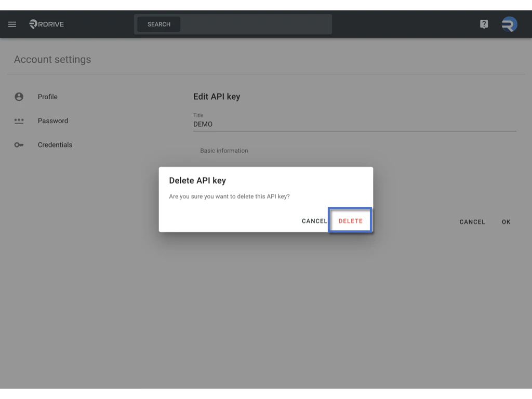The image size is (532, 399).
Task: Switch to the Profile settings section
Action: 47,97
